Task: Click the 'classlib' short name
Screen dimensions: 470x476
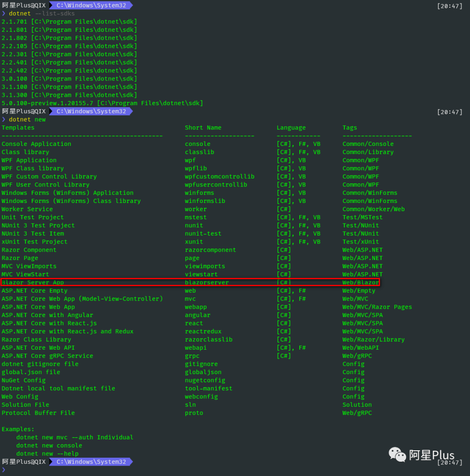Action: (199, 152)
